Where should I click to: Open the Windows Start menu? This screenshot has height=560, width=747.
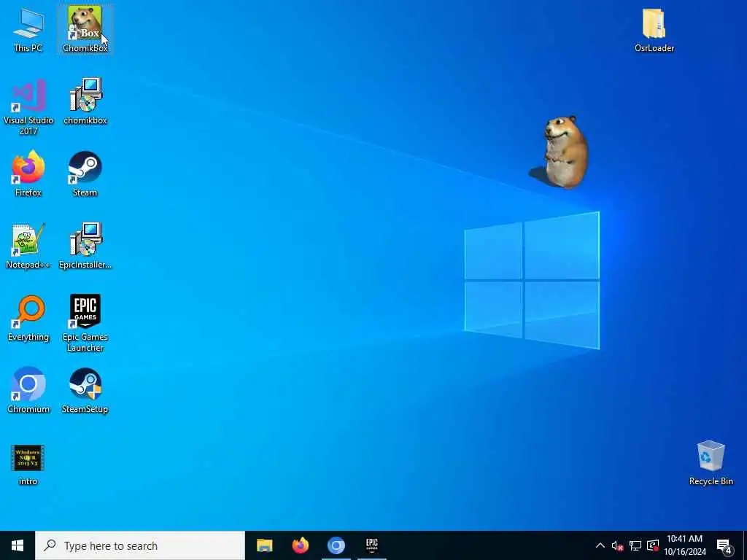[18, 545]
